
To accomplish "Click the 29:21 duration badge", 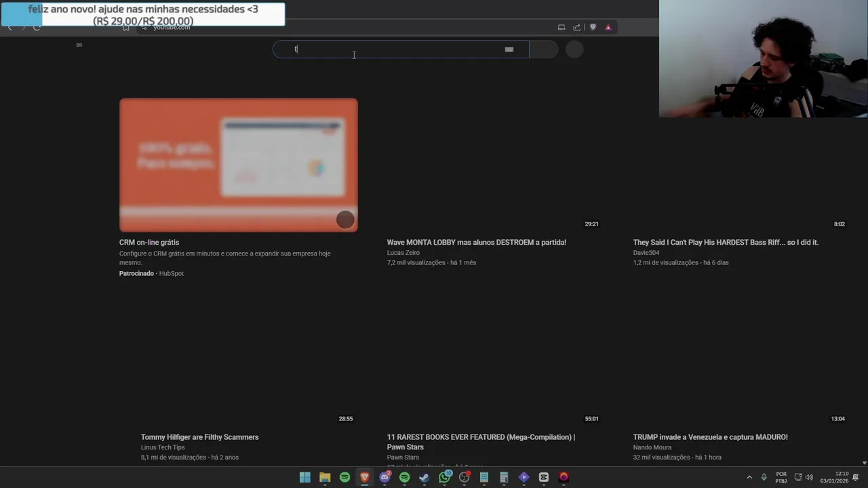I will [592, 224].
